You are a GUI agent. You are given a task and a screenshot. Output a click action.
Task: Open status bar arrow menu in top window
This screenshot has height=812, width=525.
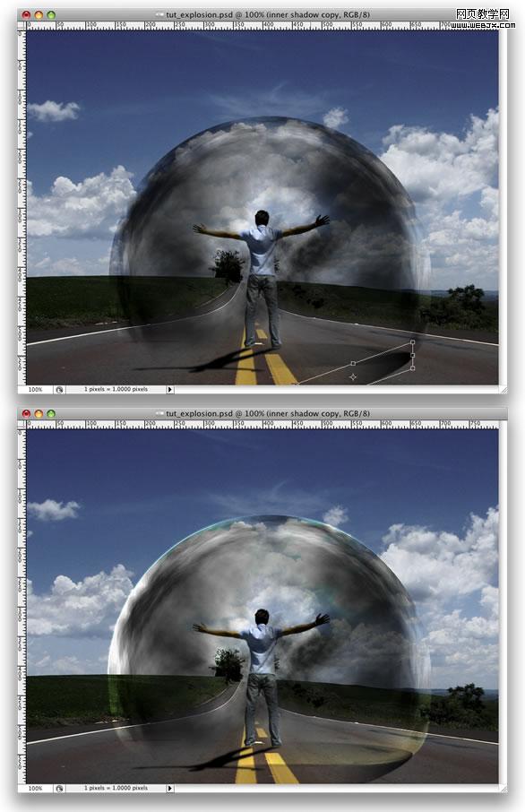point(170,390)
